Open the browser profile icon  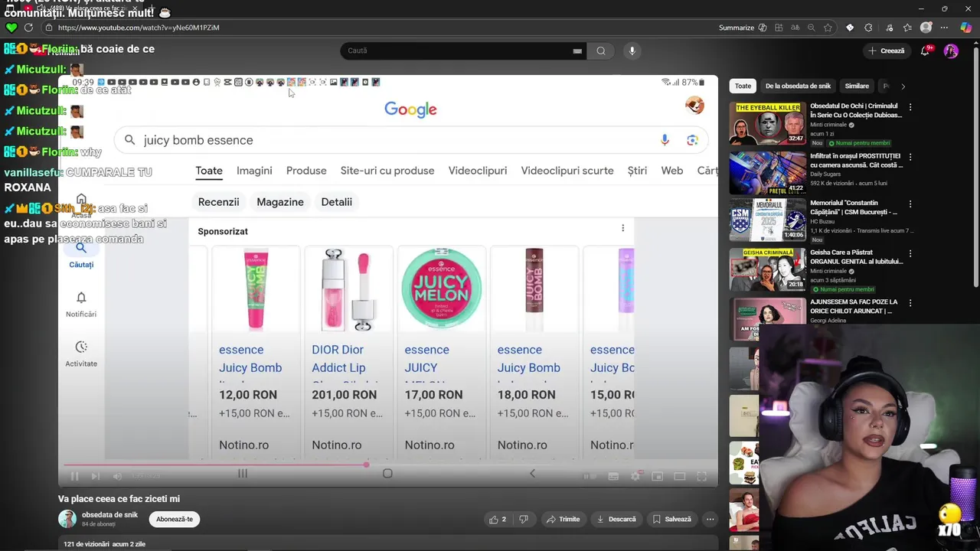926,28
